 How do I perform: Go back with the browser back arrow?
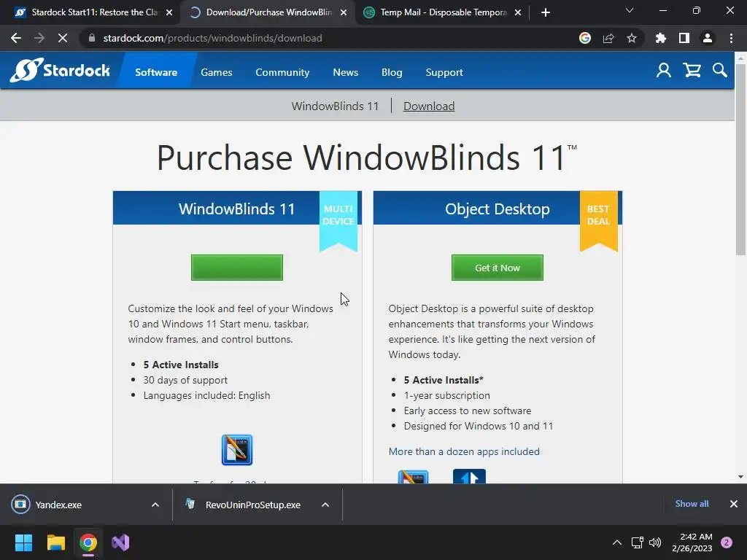tap(16, 38)
